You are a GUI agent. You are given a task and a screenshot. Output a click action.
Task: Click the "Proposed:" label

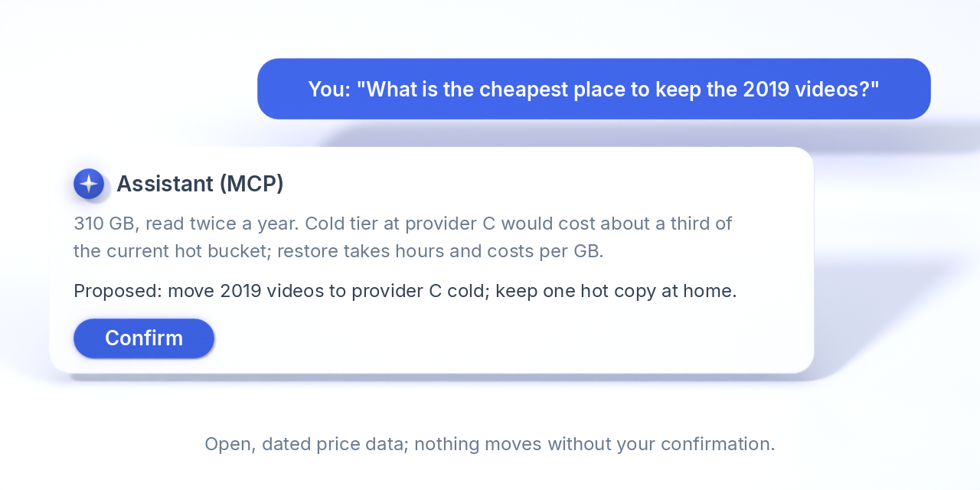[118, 291]
